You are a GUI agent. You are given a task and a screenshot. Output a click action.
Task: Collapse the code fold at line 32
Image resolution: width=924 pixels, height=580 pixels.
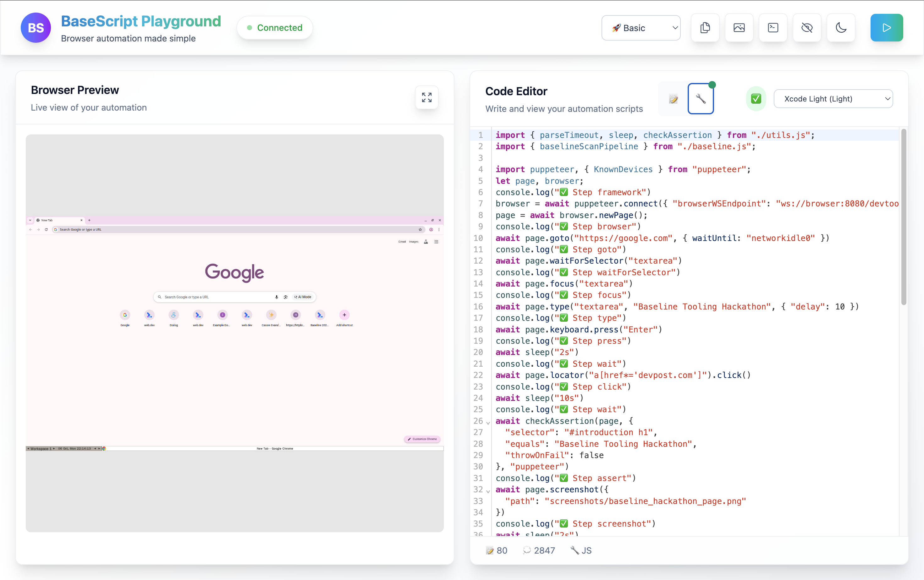click(488, 491)
